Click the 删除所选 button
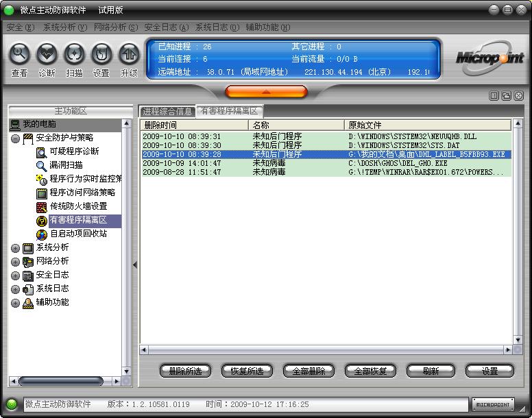The height and width of the screenshot is (418, 532). point(185,371)
